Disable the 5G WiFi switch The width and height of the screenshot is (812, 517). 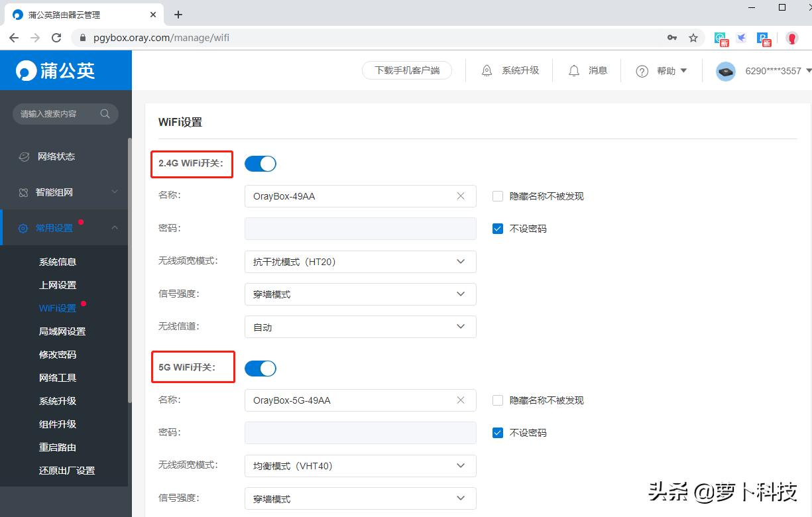(260, 368)
